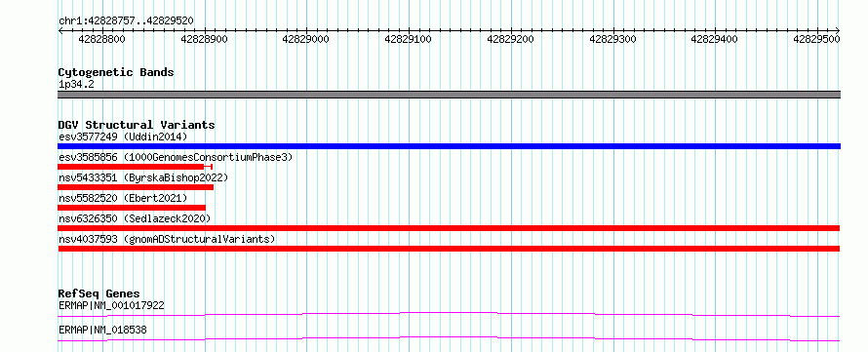Click the ERMAP|NM_001017922 transcript label

tap(111, 305)
